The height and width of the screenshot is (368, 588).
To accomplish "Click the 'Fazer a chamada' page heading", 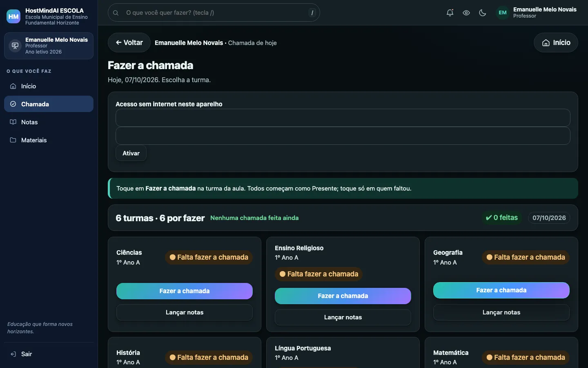I will [150, 65].
